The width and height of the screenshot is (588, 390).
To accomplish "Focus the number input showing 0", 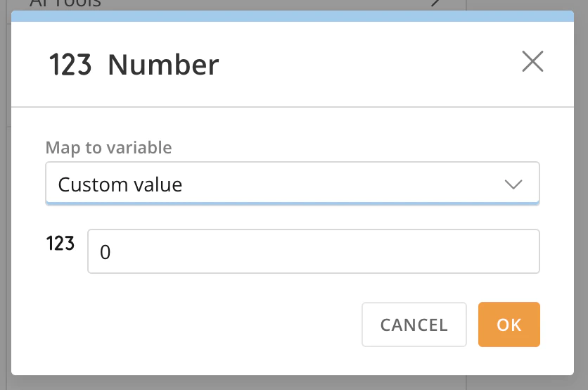I will (314, 251).
